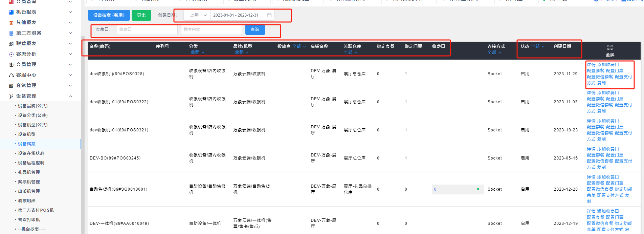Image resolution: width=644 pixels, height=234 pixels.
Task: Click the calendar icon in the date range
Action: 269,15
